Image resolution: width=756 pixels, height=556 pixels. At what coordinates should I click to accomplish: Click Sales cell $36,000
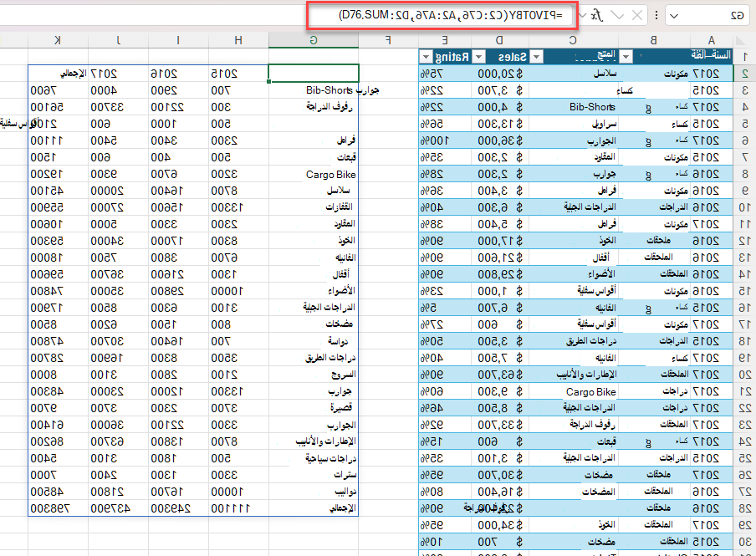coord(500,140)
